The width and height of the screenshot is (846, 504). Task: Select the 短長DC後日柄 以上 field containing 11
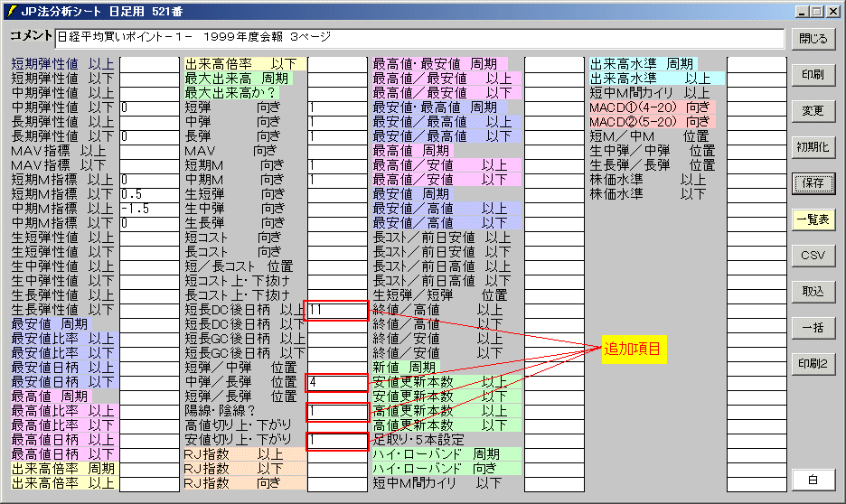pos(337,310)
